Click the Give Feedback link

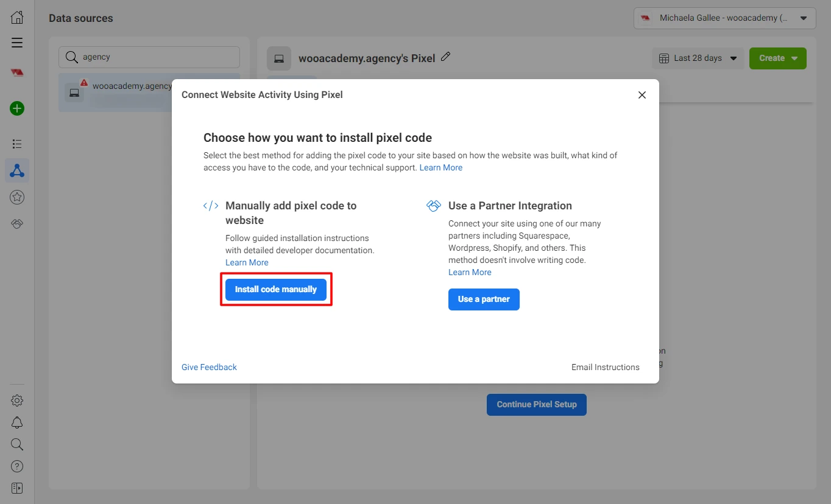[209, 367]
